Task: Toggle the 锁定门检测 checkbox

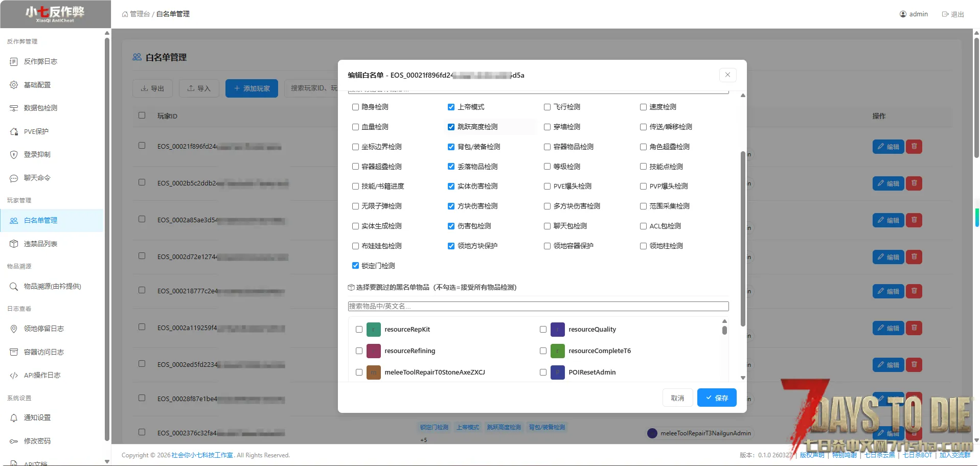Action: [355, 266]
